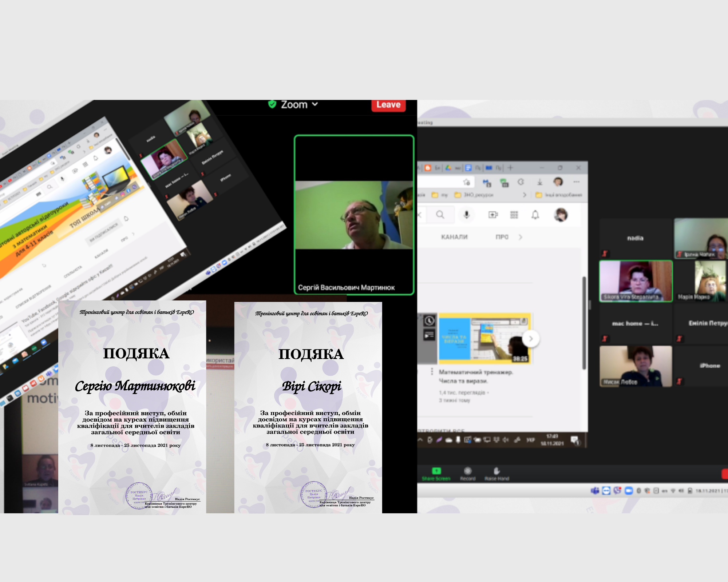
Task: Toggle the Raise Hand control
Action: pos(497,474)
